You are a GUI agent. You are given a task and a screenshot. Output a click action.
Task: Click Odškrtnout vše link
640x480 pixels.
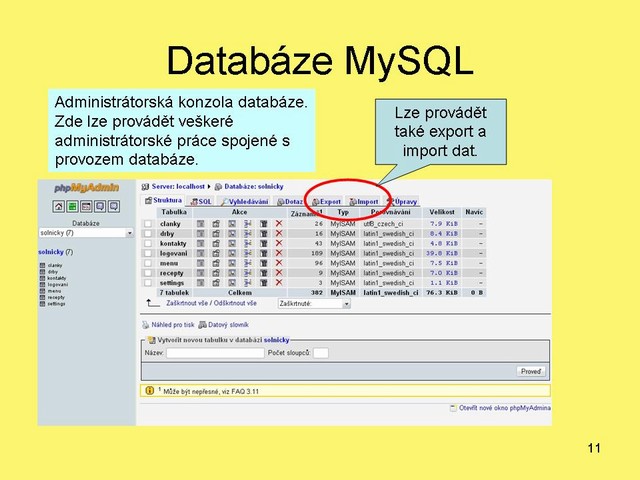coord(235,303)
